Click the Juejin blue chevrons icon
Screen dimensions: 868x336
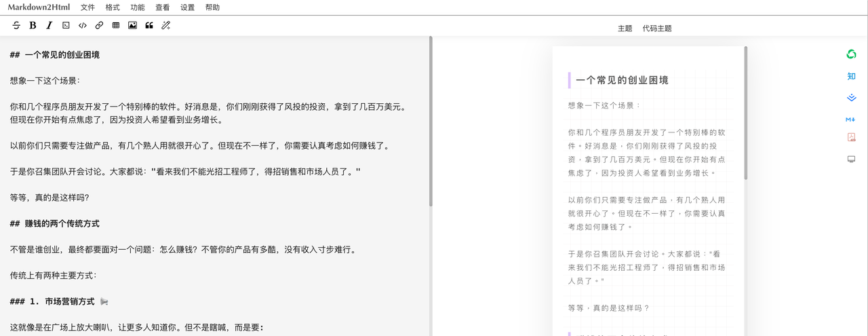pos(851,97)
